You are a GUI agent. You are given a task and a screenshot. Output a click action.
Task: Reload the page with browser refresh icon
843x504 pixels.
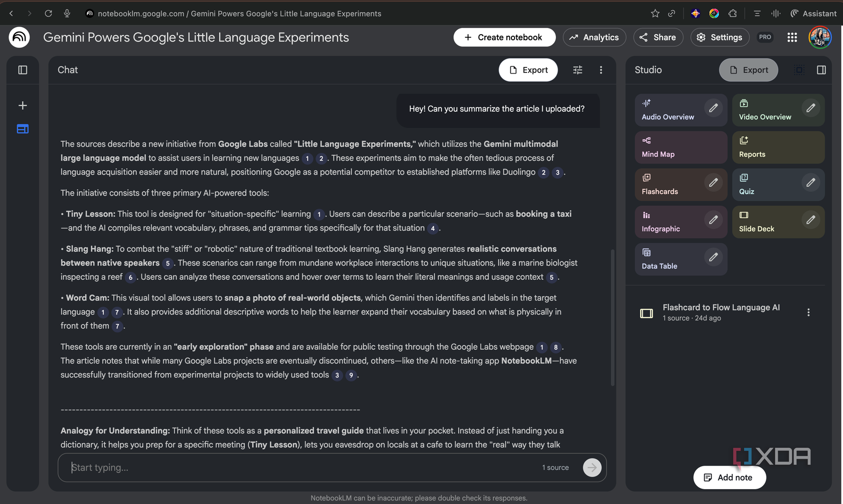pos(49,14)
